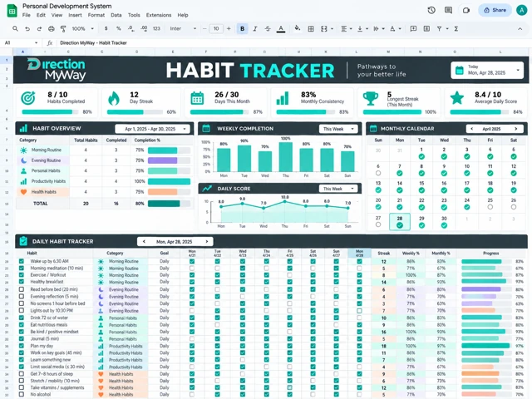The height and width of the screenshot is (399, 532).
Task: Click the video meeting camera icon
Action: click(466, 10)
